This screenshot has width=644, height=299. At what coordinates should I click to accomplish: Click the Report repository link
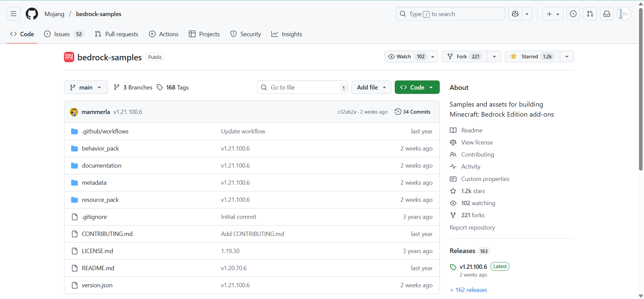[x=472, y=228]
